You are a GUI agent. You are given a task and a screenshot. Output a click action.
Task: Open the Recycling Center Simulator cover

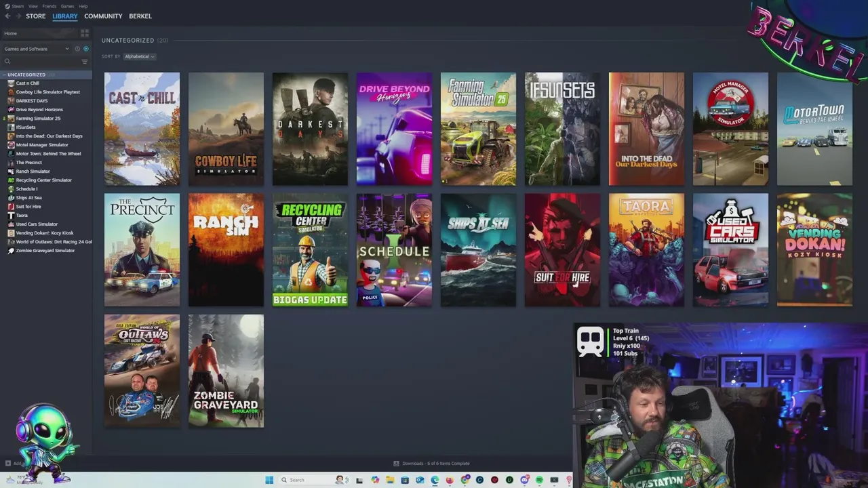310,250
